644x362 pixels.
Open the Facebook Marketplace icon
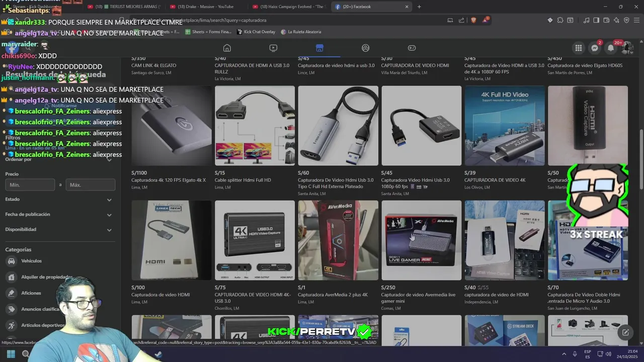pos(319,48)
